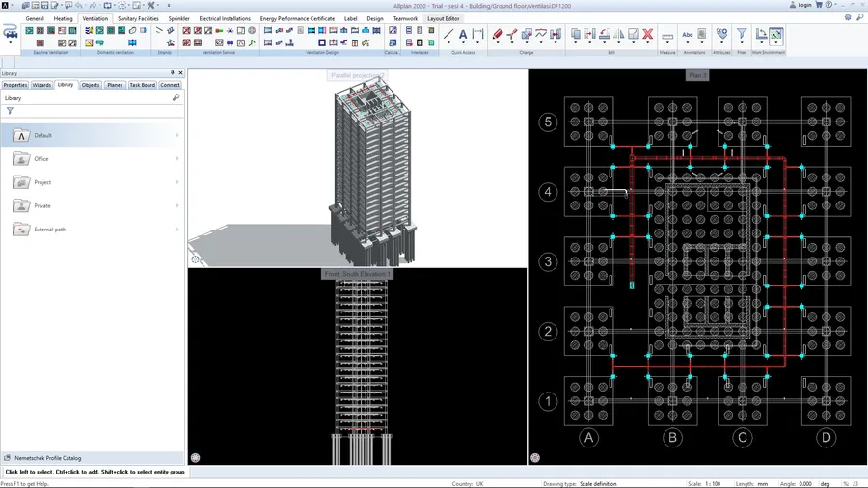Switch to the Planes palette tab
The width and height of the screenshot is (868, 488).
coord(115,85)
